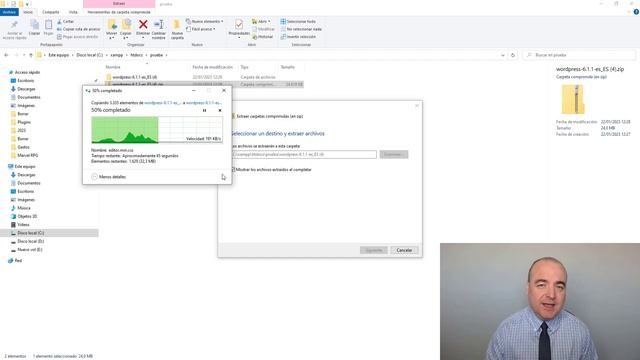Open the Copiar a dropdown
Image resolution: width=640 pixels, height=360 pixels.
(126, 38)
